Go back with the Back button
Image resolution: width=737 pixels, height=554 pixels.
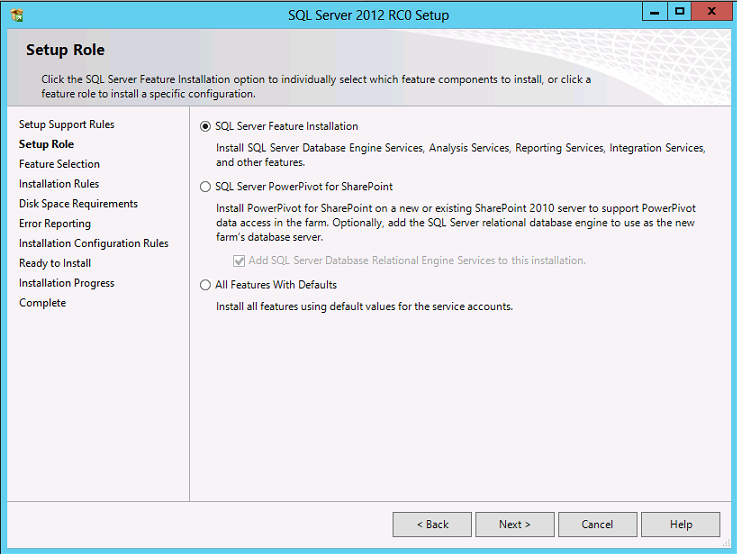[432, 524]
